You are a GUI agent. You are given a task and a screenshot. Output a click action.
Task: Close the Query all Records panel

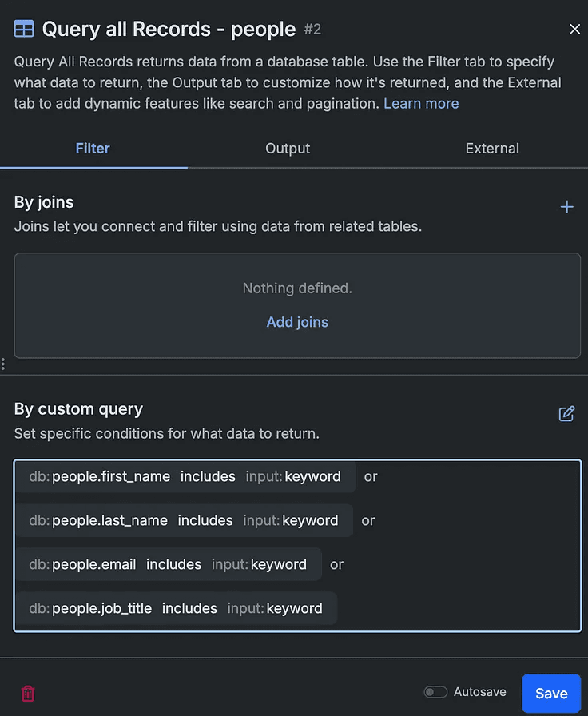tap(574, 30)
